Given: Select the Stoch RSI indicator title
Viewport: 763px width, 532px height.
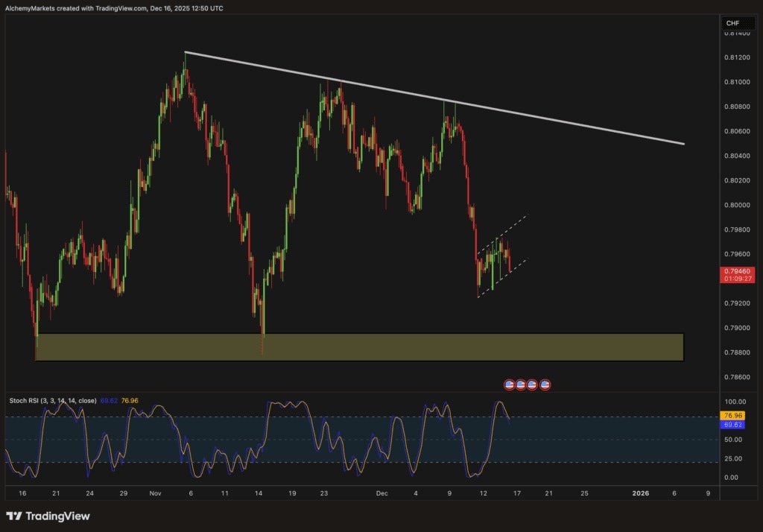Looking at the screenshot, I should [52, 401].
